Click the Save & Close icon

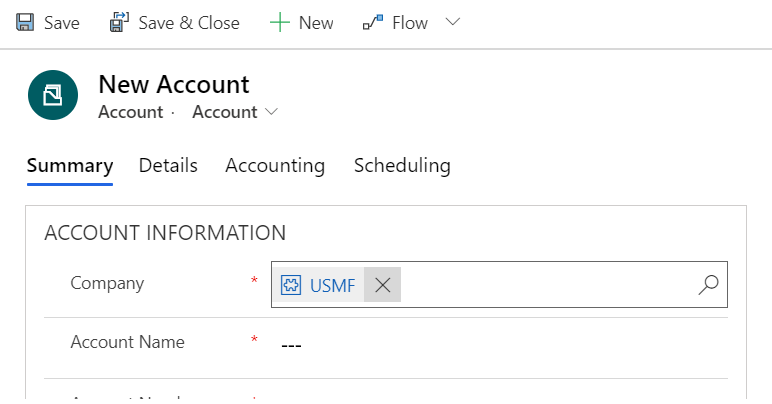click(x=119, y=22)
